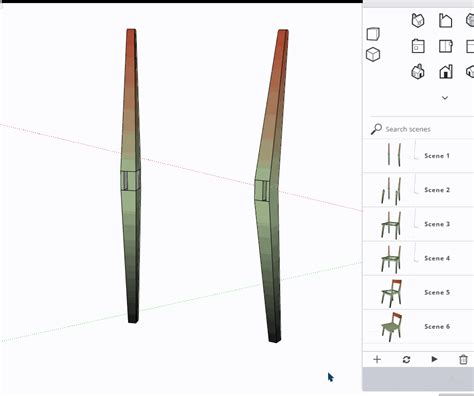474x396 pixels.
Task: Expand more views with the chevron
Action: pyautogui.click(x=445, y=98)
